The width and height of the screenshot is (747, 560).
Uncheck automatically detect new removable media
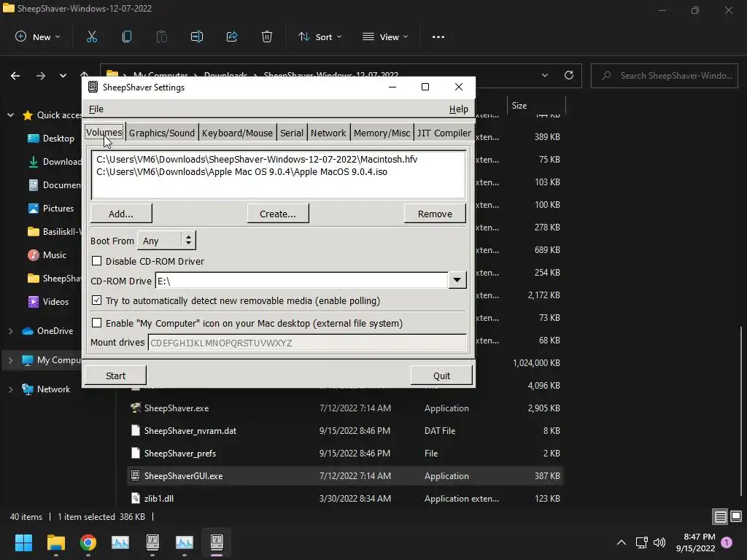pos(97,300)
